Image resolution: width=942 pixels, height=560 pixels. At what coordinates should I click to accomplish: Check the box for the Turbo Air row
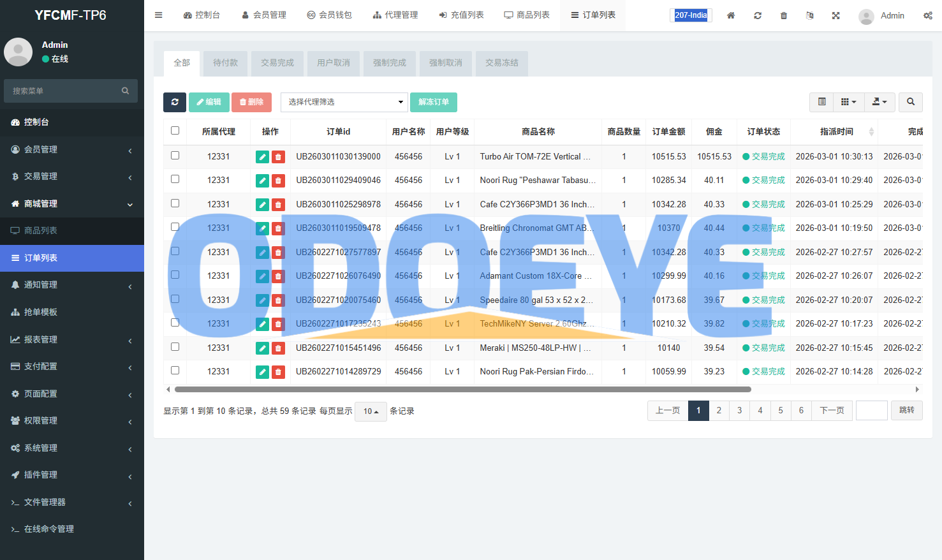(x=175, y=156)
